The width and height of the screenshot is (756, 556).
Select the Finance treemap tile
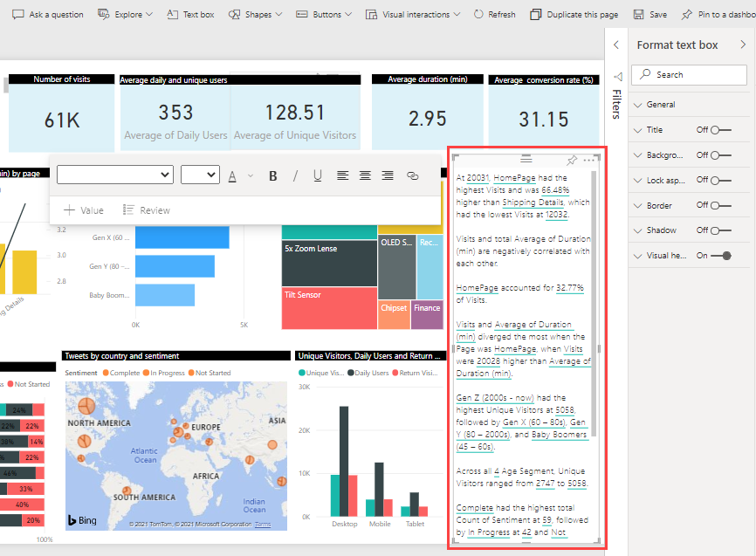click(427, 315)
